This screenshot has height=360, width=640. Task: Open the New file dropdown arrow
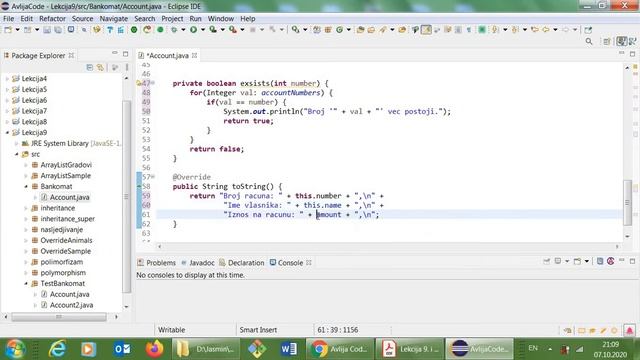pos(17,30)
